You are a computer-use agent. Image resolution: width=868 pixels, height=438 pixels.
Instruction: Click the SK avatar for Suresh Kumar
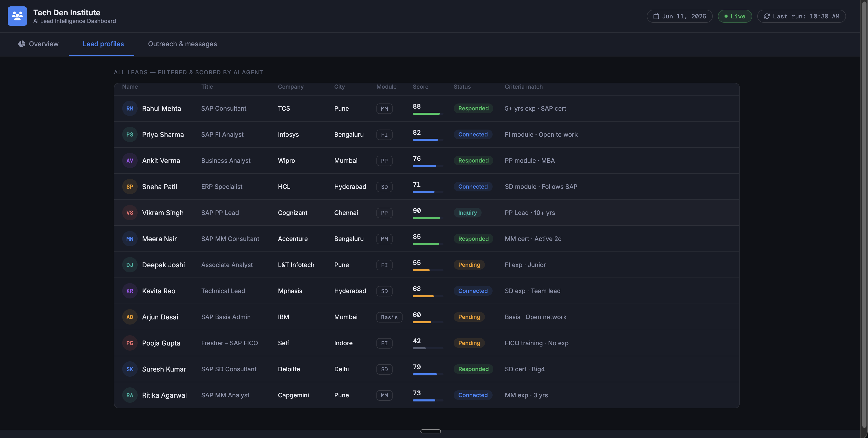(x=130, y=369)
